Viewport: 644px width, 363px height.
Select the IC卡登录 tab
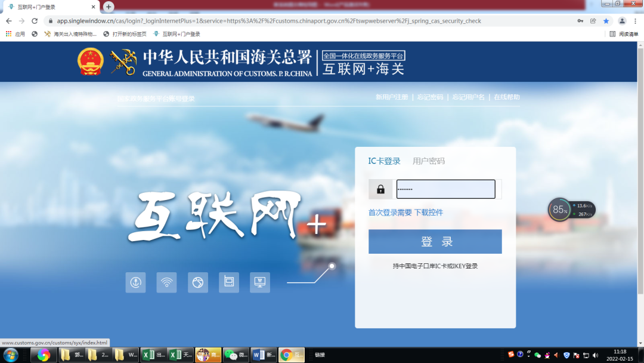384,161
